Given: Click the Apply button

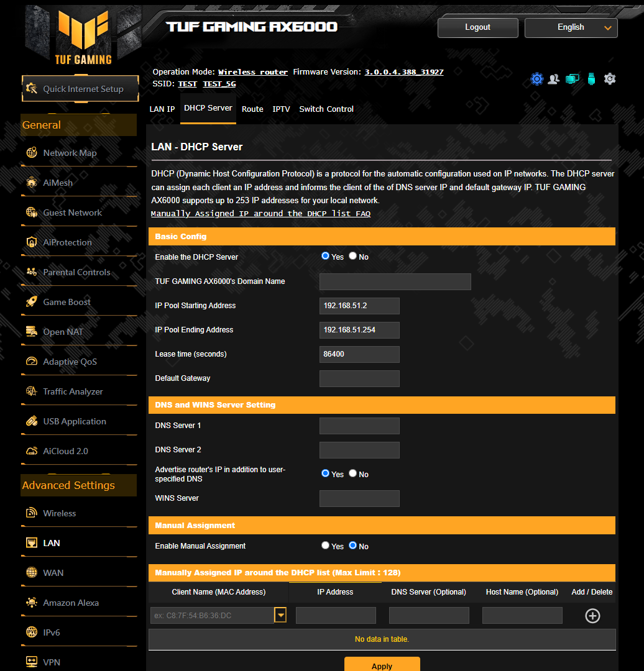Looking at the screenshot, I should click(x=382, y=665).
